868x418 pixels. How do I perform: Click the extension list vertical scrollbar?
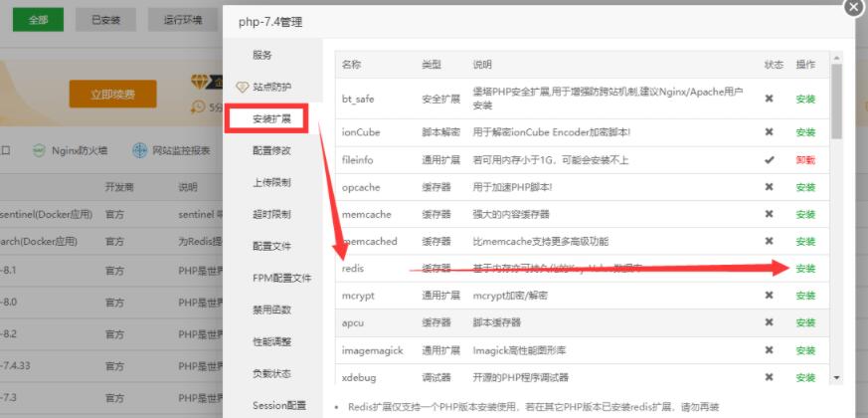[836, 100]
